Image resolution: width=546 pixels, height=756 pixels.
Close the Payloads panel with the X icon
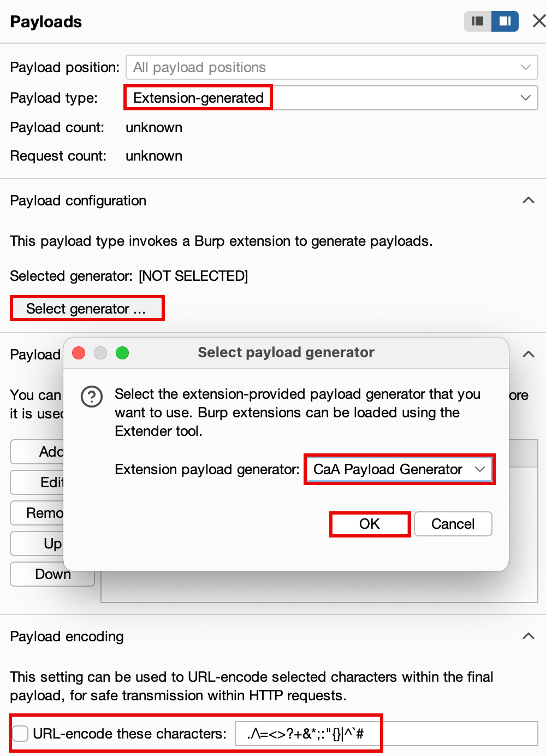539,21
